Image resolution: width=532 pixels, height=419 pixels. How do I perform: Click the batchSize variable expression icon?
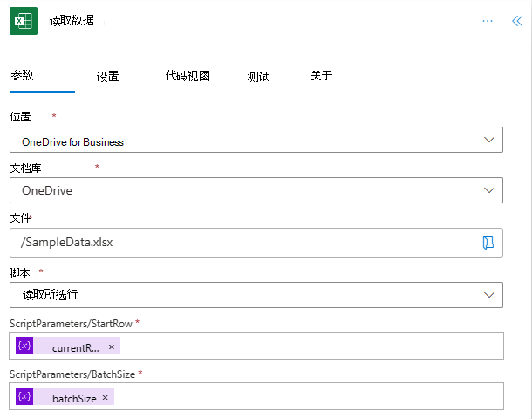(x=24, y=397)
